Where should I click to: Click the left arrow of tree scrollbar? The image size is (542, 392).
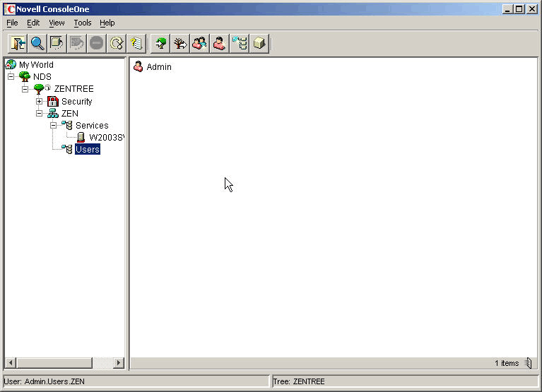click(x=11, y=362)
